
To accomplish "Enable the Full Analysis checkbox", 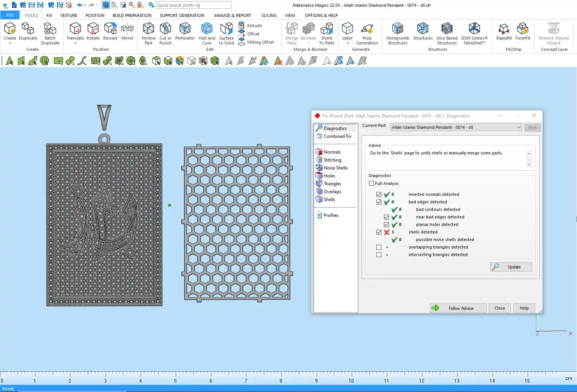I will pyautogui.click(x=372, y=183).
